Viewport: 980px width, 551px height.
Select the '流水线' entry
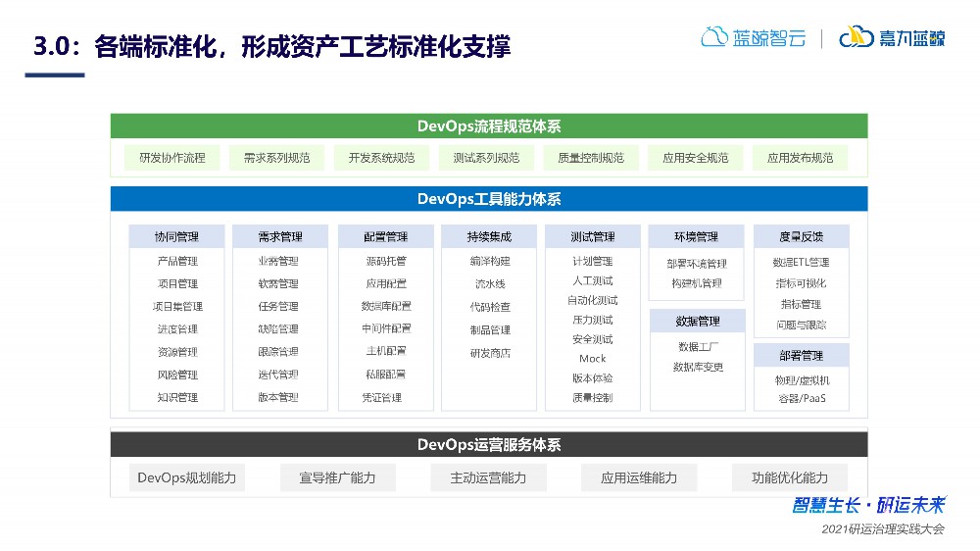click(490, 284)
